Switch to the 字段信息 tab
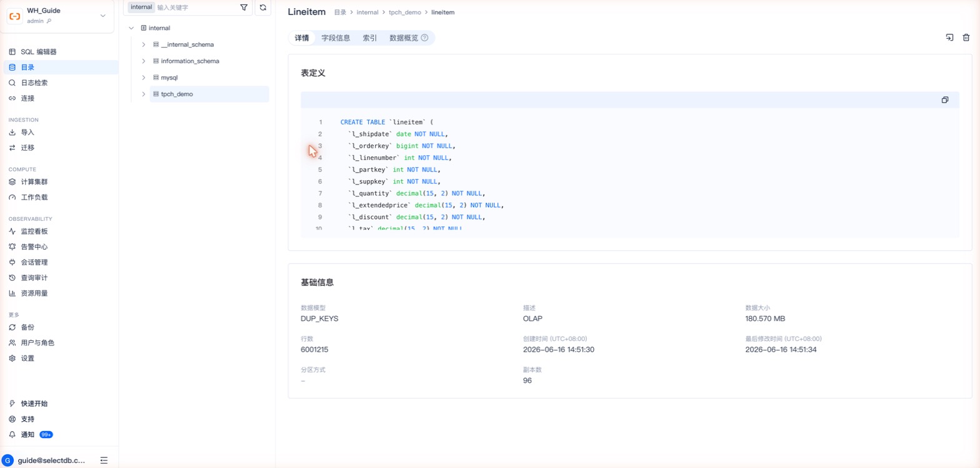The image size is (980, 468). coord(336,38)
